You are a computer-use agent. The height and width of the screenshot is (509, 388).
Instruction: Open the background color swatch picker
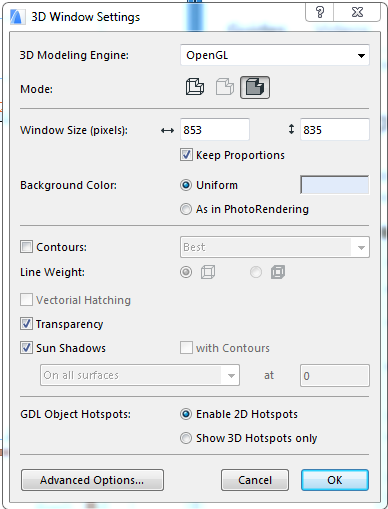(335, 185)
